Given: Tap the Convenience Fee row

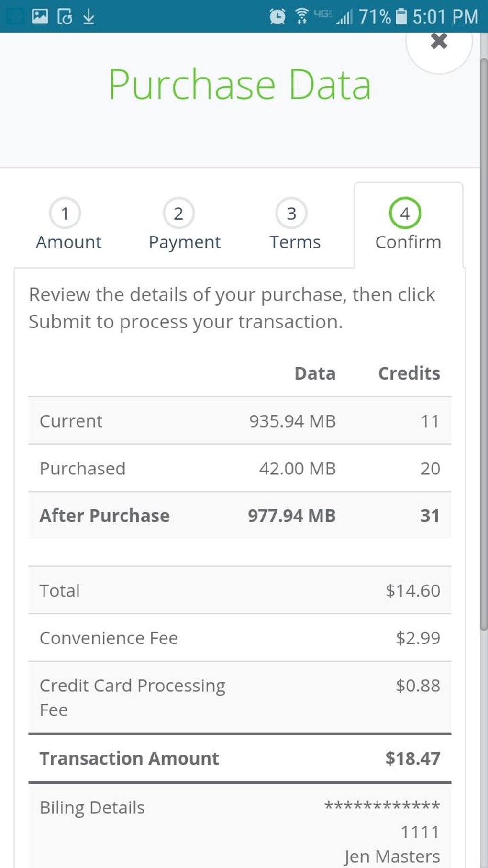Looking at the screenshot, I should tap(239, 638).
